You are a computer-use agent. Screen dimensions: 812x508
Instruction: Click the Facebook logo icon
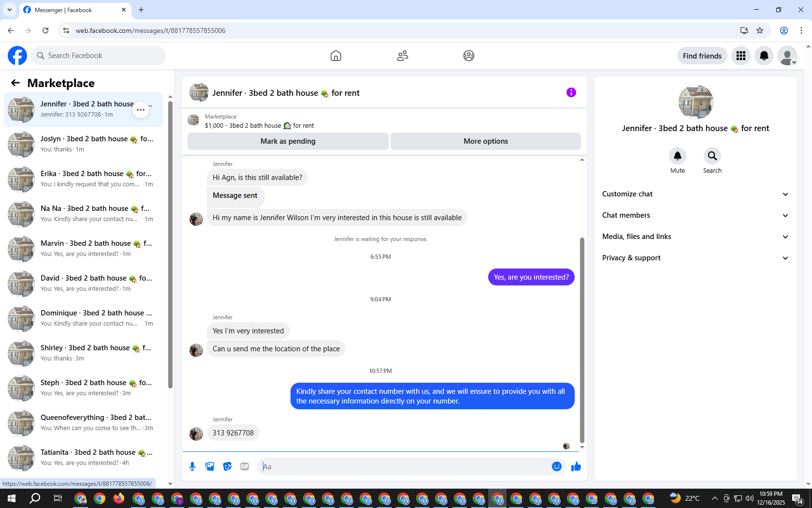(x=17, y=56)
